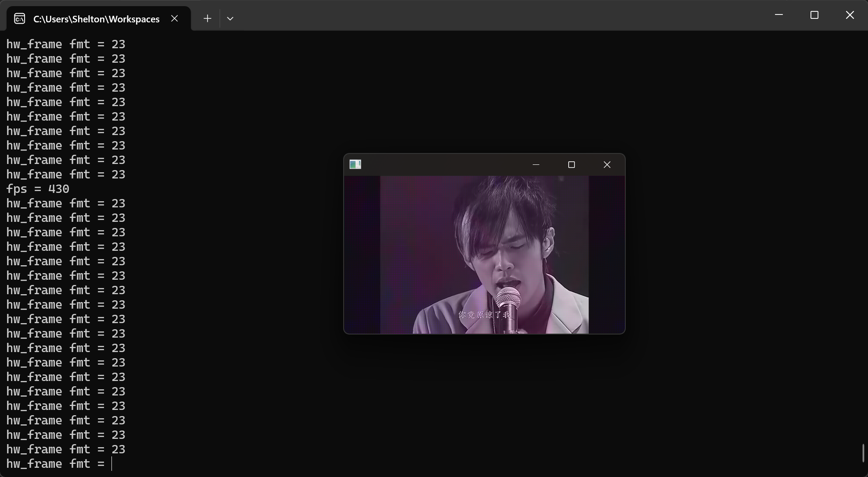Open a new terminal tab with plus button
This screenshot has height=477, width=868.
click(208, 18)
